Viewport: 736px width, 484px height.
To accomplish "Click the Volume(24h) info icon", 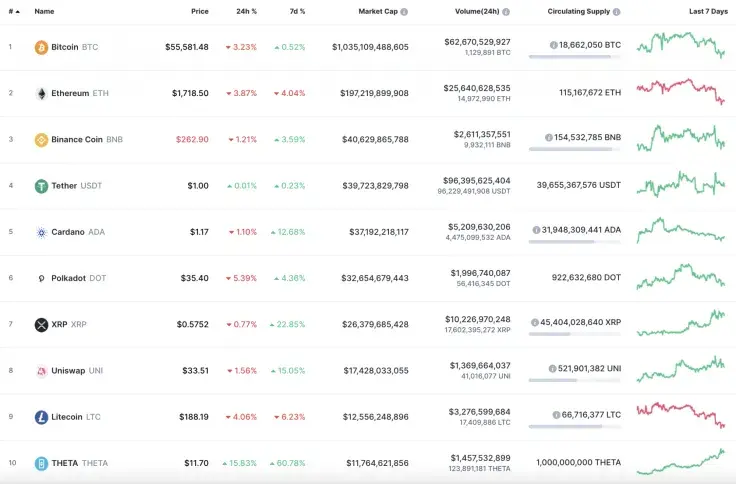I will pos(506,12).
